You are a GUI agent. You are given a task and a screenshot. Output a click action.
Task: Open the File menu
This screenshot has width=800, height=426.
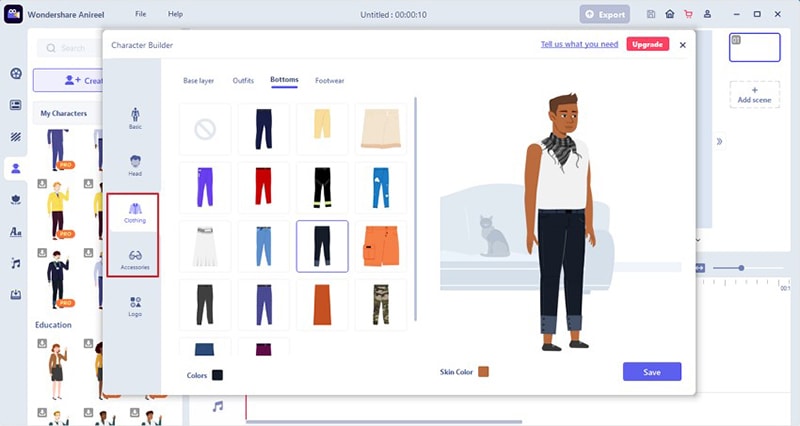tap(141, 14)
